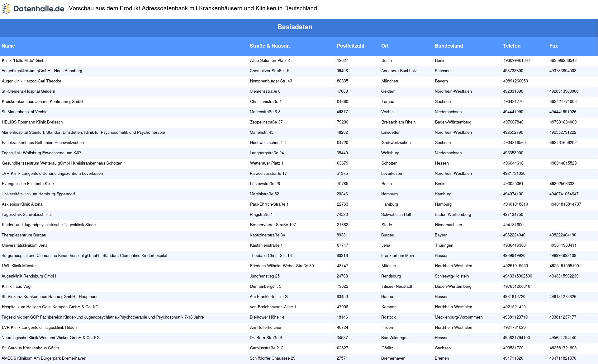Click street cell Friedrich-Wilhelm-Weber-Straße 30
This screenshot has height=364, width=598.
(282, 266)
